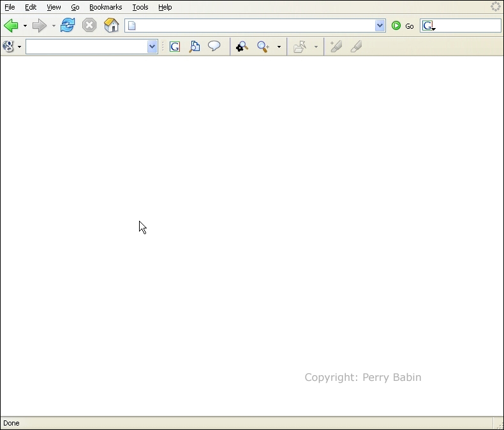The image size is (504, 430).
Task: Reload the page with the Refresh icon
Action: [68, 26]
